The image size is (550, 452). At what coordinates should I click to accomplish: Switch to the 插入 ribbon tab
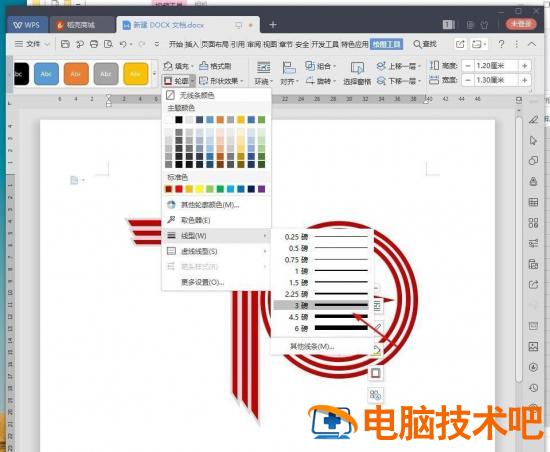click(x=192, y=44)
